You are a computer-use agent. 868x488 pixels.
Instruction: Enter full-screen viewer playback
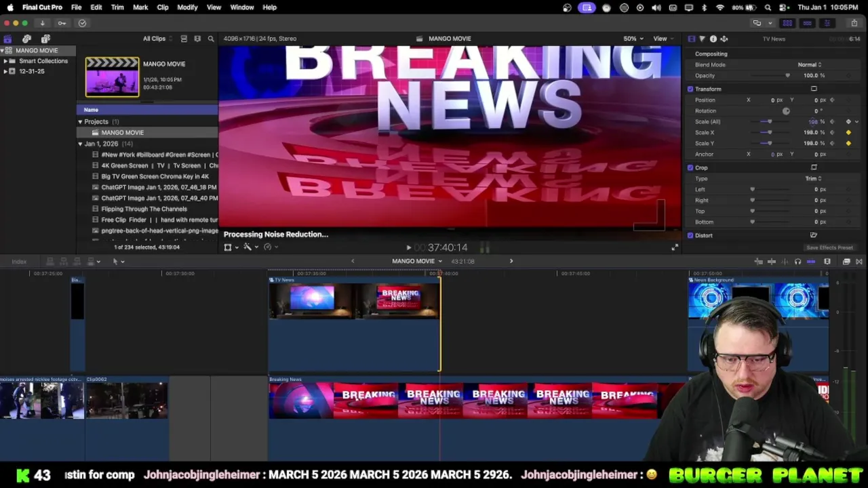click(674, 248)
